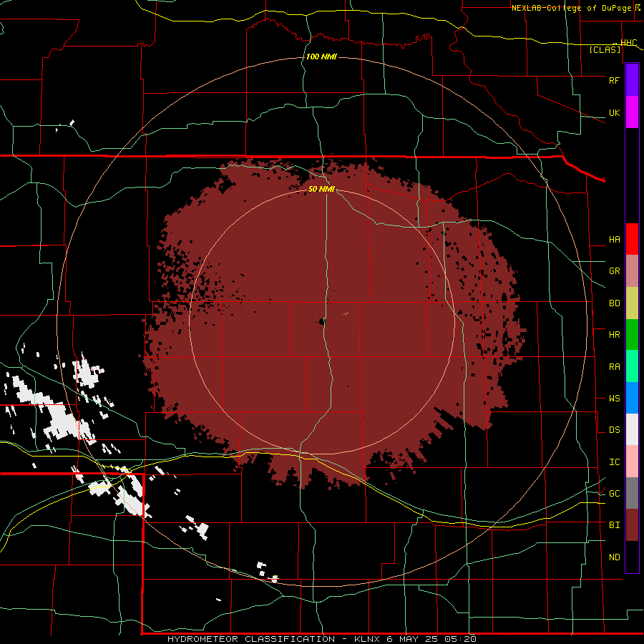644x644 pixels.
Task: Click the 'GC' legend label
Action: point(614,494)
